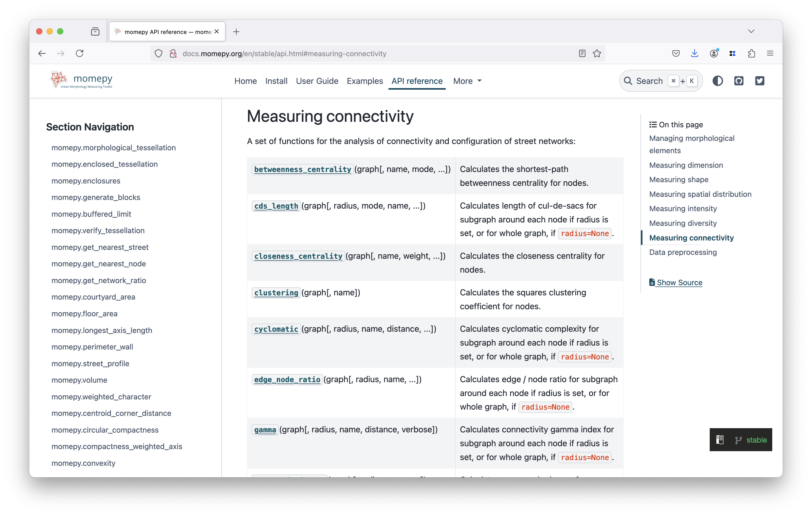Toggle light/dark theme switcher icon

click(x=718, y=81)
